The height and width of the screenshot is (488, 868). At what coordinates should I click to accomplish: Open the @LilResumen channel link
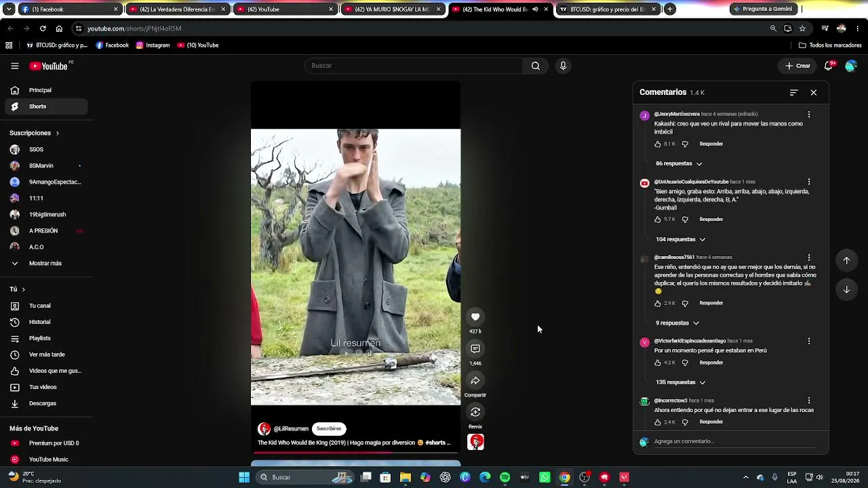[291, 428]
